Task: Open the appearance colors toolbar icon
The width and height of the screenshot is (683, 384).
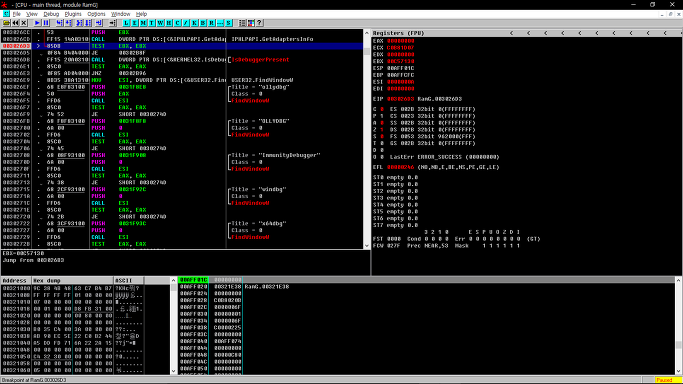Action: [x=251, y=23]
